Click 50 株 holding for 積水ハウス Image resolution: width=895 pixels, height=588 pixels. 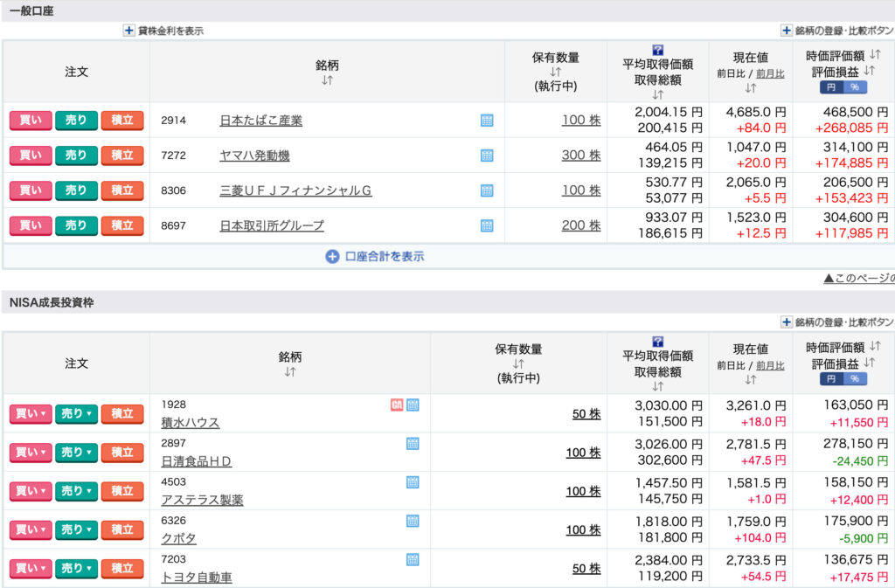[x=586, y=413]
